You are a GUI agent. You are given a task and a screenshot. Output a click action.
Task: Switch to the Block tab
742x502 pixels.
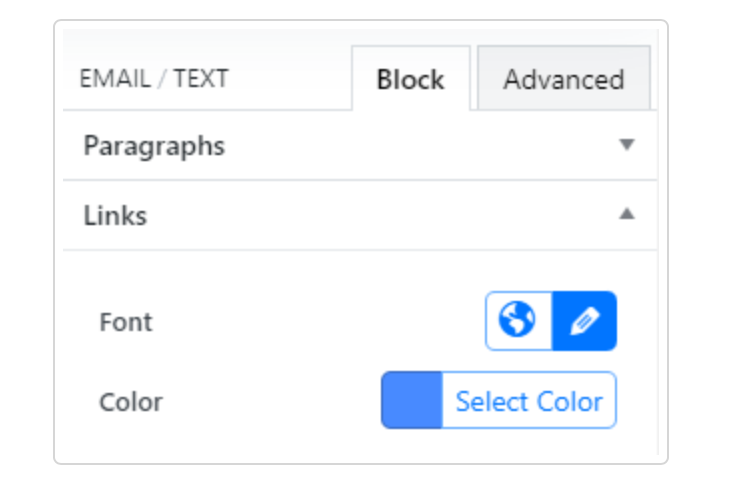point(410,79)
